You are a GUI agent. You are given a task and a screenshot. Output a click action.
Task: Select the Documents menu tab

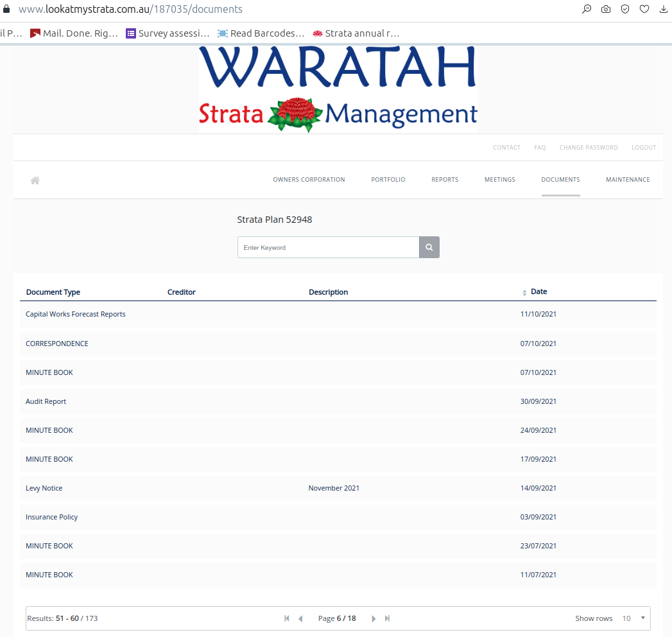(x=560, y=180)
